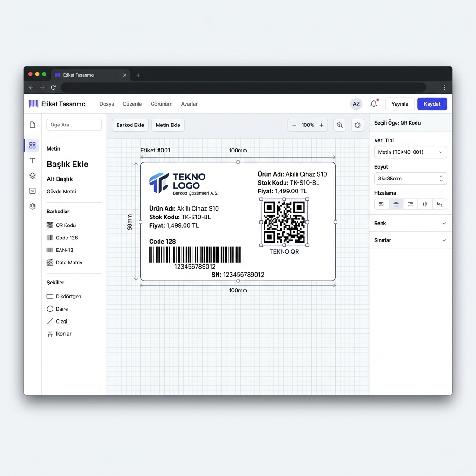Open the İkonlar library
The image size is (476, 476).
click(x=59, y=334)
